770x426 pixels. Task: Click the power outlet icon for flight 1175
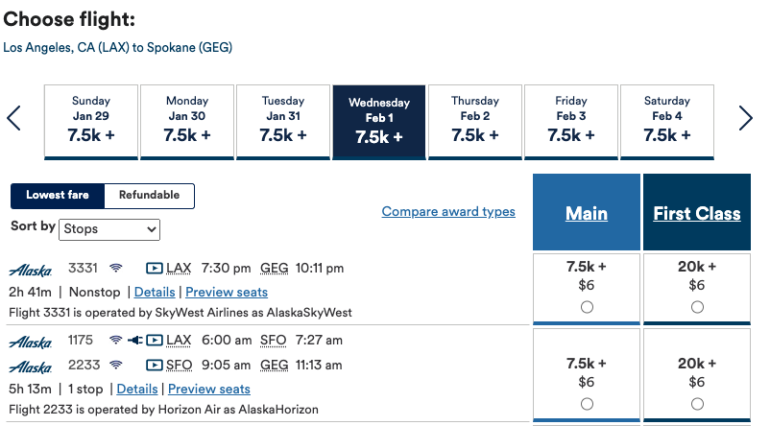tap(135, 340)
